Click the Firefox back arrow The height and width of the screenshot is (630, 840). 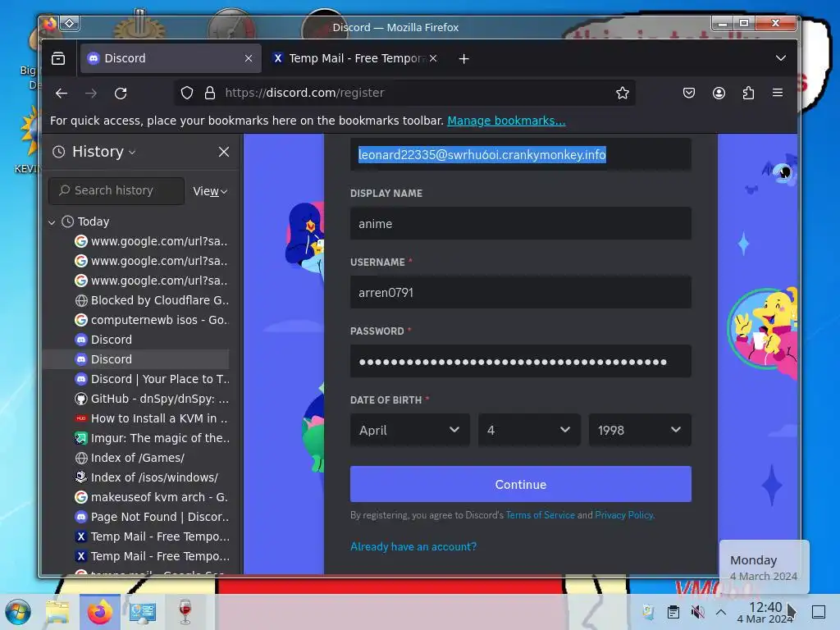click(62, 94)
